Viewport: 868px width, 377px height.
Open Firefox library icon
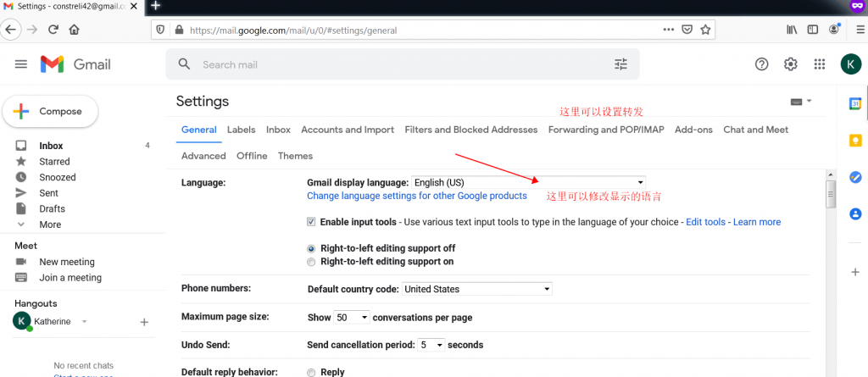pos(792,30)
